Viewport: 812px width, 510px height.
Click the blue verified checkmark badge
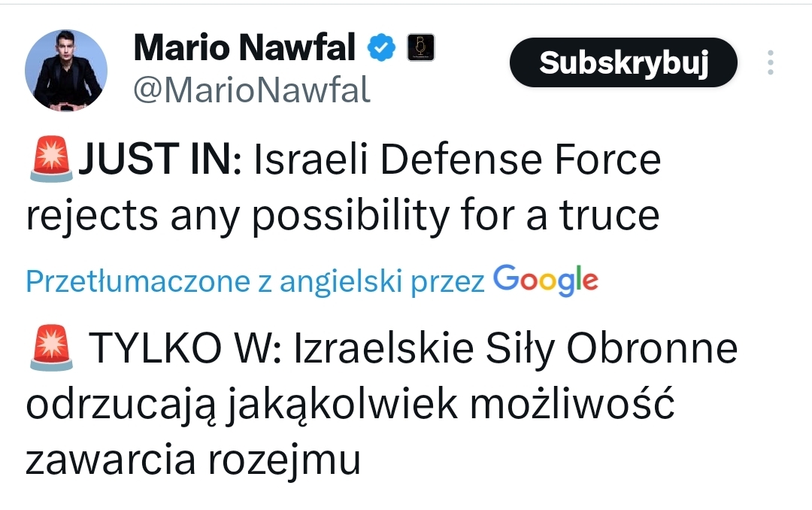click(x=382, y=50)
